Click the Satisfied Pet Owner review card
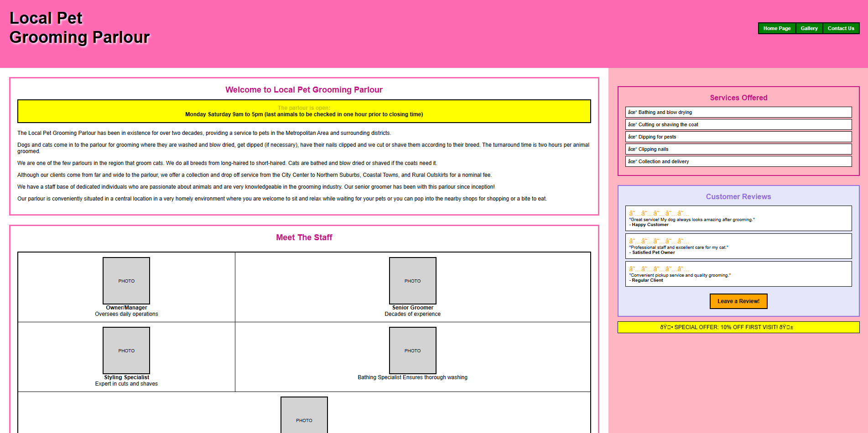This screenshot has width=868, height=433. pyautogui.click(x=738, y=246)
